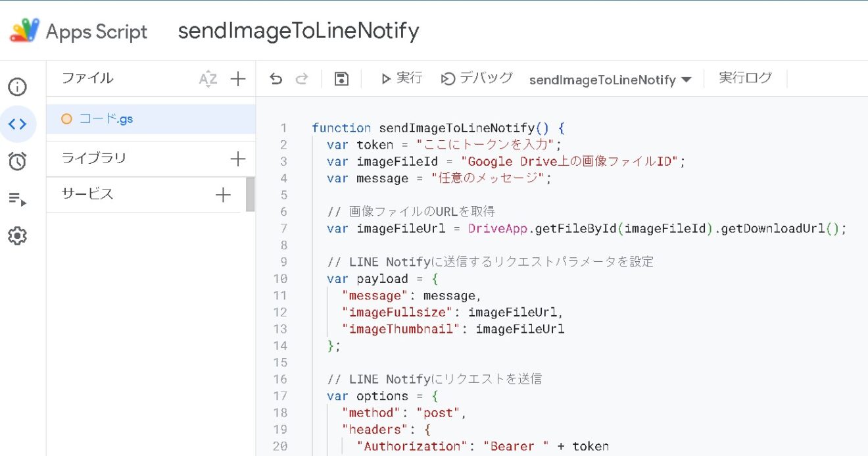
Task: View Executions using the list icon
Action: [x=18, y=198]
